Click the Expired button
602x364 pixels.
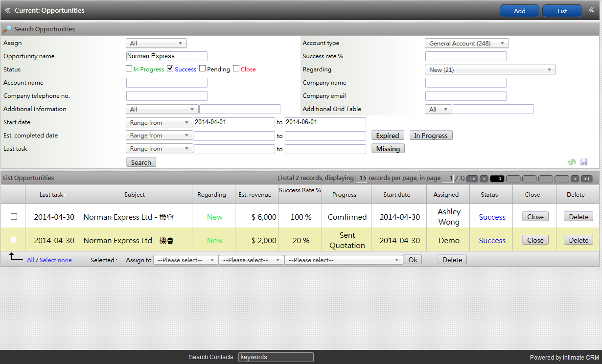click(388, 136)
